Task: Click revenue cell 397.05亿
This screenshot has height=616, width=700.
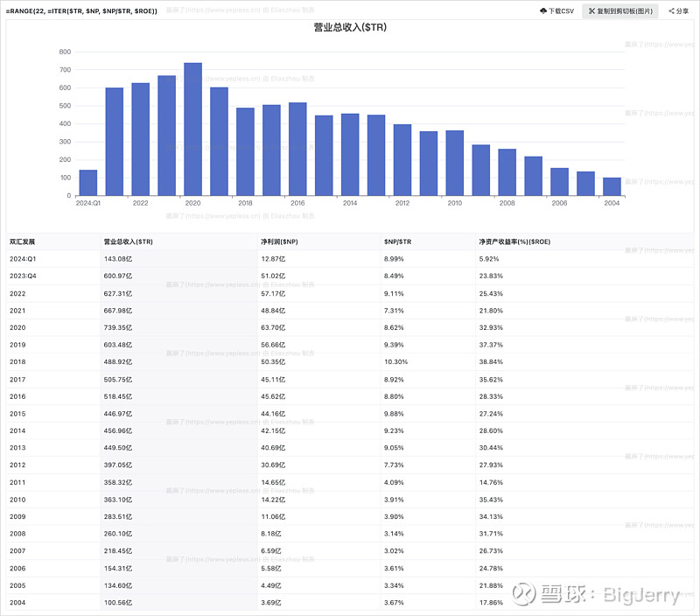Action: click(x=118, y=465)
